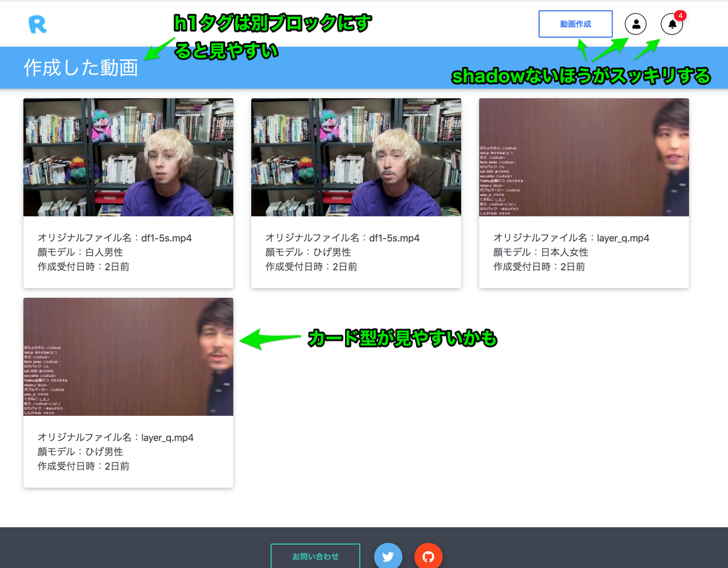The width and height of the screenshot is (728, 568).
Task: Open the Twitter icon in footer
Action: 388,556
